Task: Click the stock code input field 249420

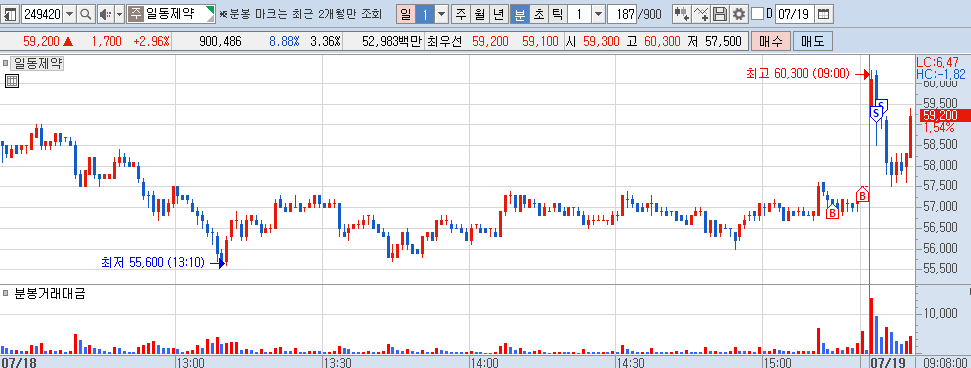Action: click(x=42, y=14)
